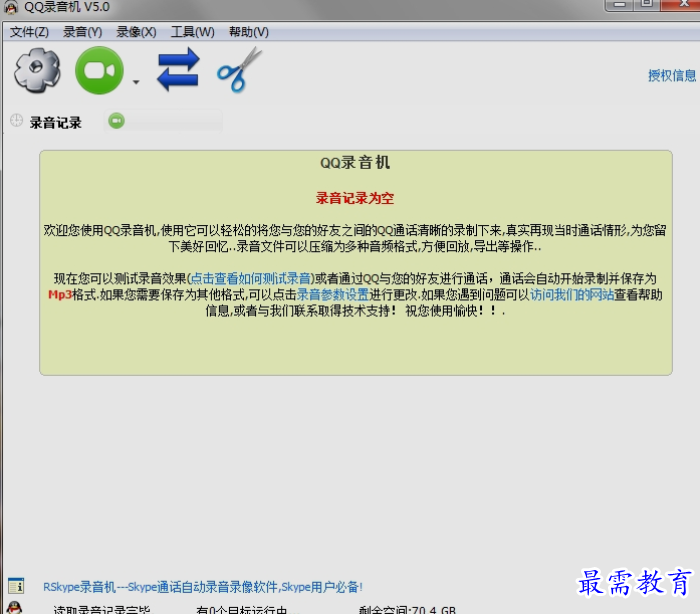Click the QQ录音机 heading in welcome panel
This screenshot has width=700, height=614.
[x=355, y=163]
